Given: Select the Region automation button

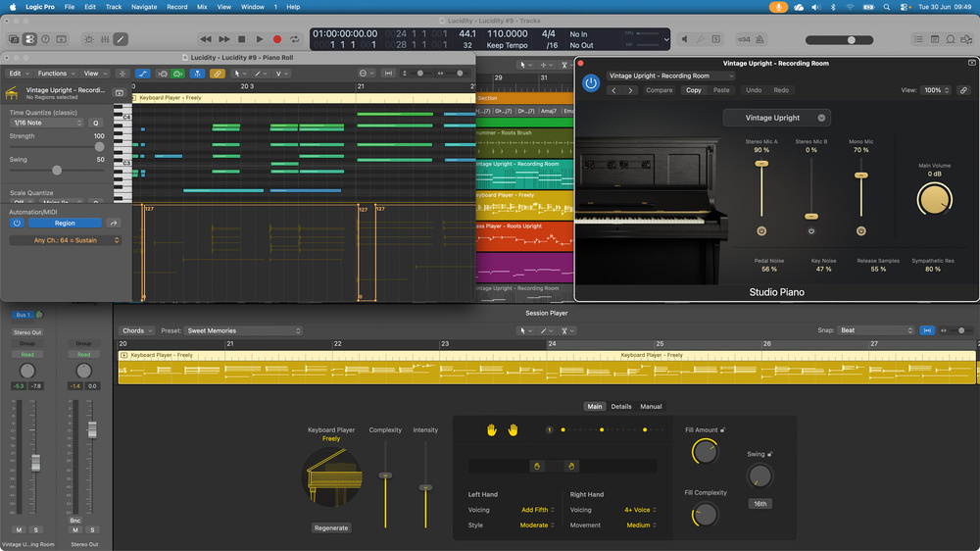Looking at the screenshot, I should point(65,224).
